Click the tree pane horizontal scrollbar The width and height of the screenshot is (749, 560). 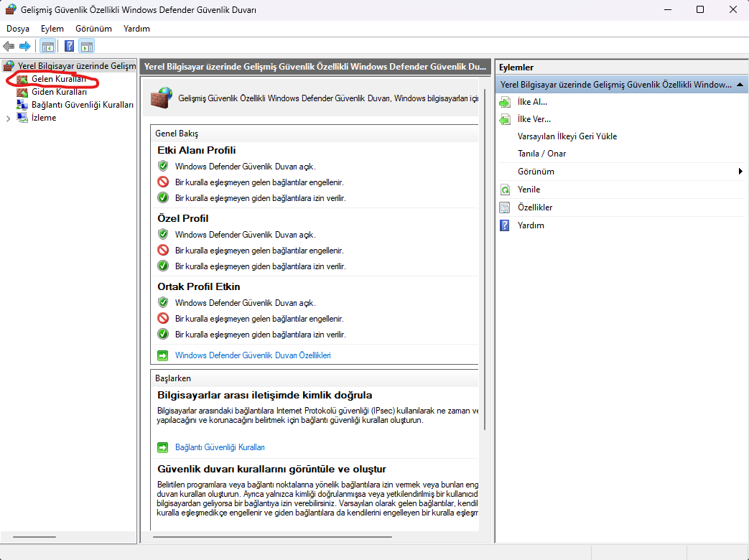(x=34, y=537)
